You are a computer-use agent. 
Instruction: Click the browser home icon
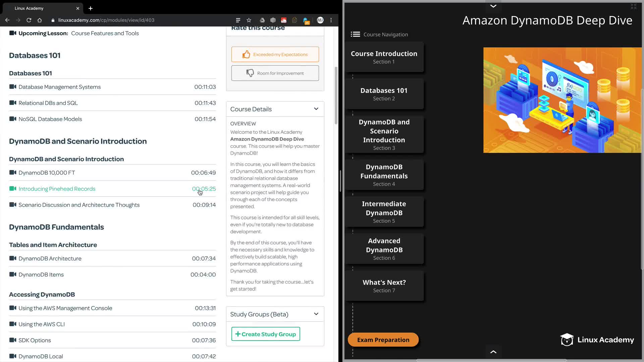(x=40, y=20)
